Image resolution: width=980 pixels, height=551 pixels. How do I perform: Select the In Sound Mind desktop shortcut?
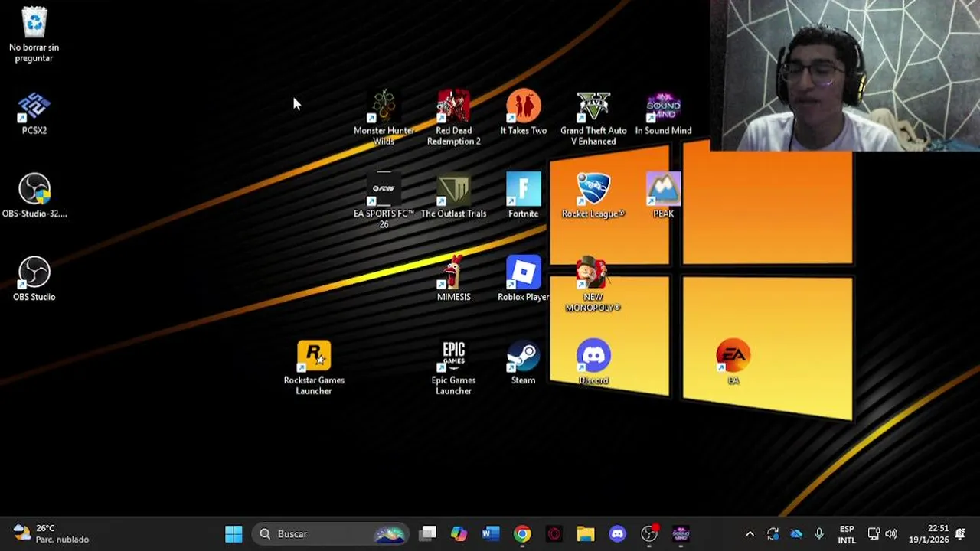663,113
